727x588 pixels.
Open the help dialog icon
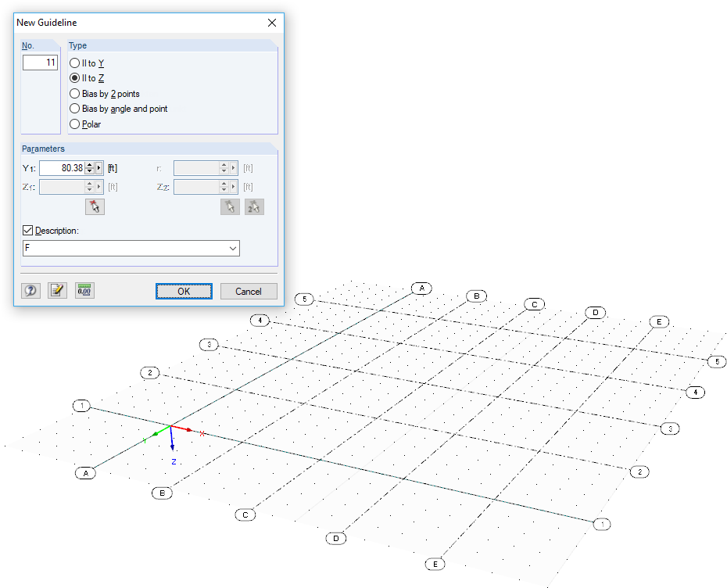pos(30,290)
